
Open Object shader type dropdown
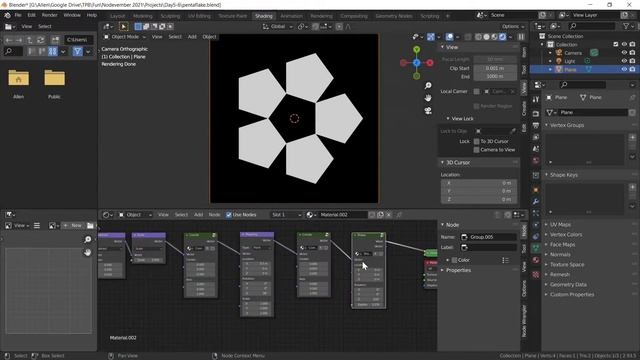(x=135, y=215)
